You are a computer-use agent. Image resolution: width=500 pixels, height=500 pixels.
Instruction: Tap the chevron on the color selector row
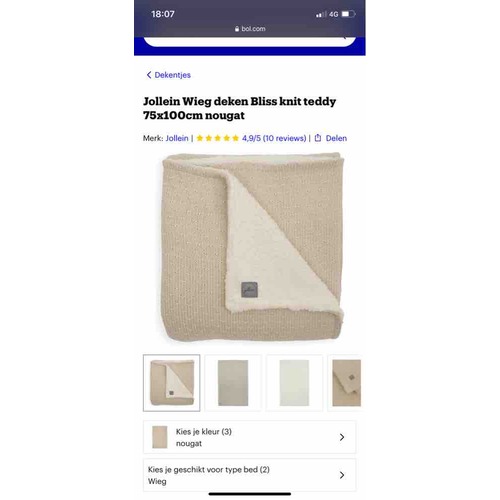(x=342, y=437)
